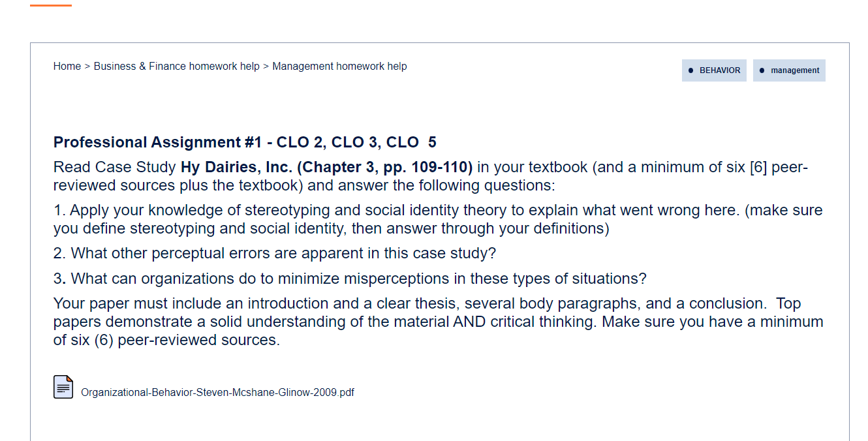The height and width of the screenshot is (441, 868).
Task: Open Organizational-Behavior-Steven-Mcshane-Glinow-2009.pdf attachment
Action: tap(217, 392)
